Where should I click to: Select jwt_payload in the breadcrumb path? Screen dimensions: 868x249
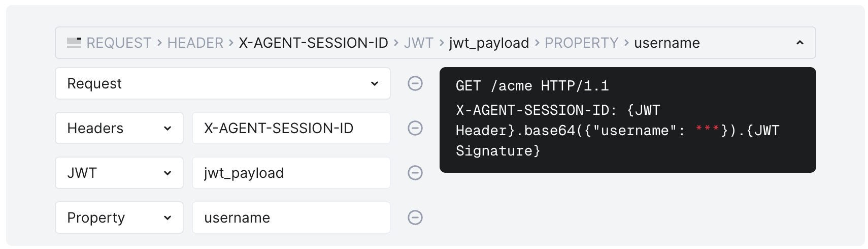489,43
